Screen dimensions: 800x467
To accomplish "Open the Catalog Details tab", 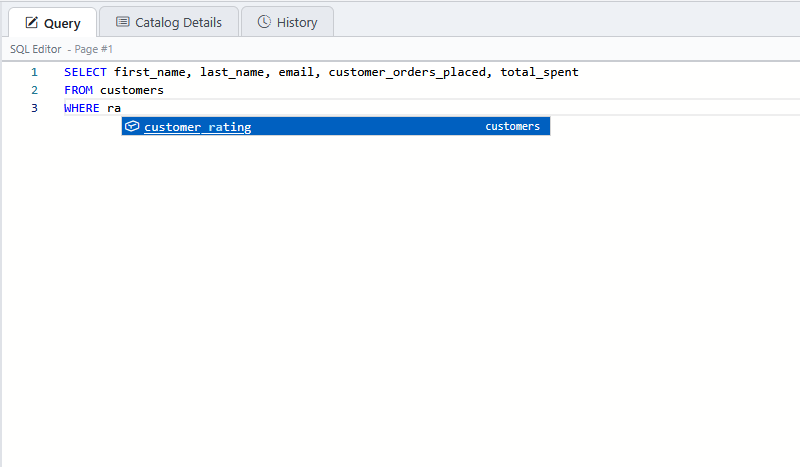I will [x=169, y=22].
